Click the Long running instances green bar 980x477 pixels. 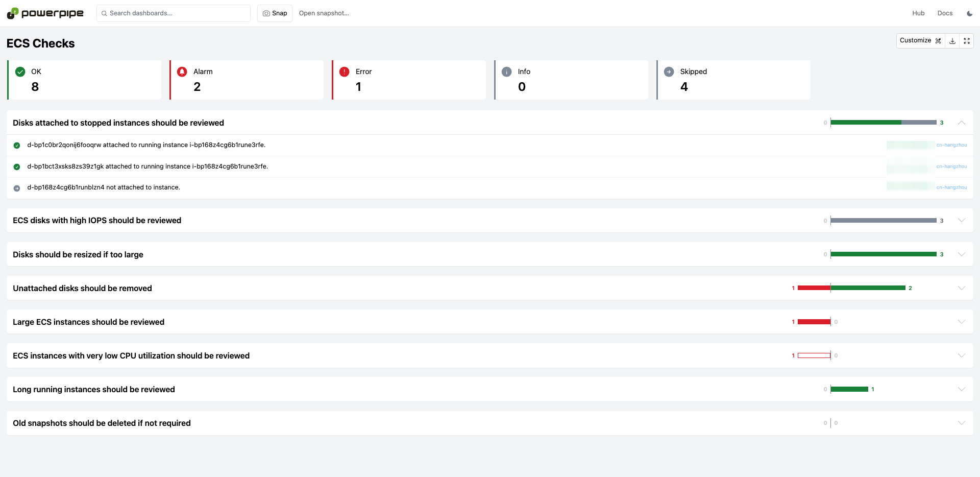[849, 389]
